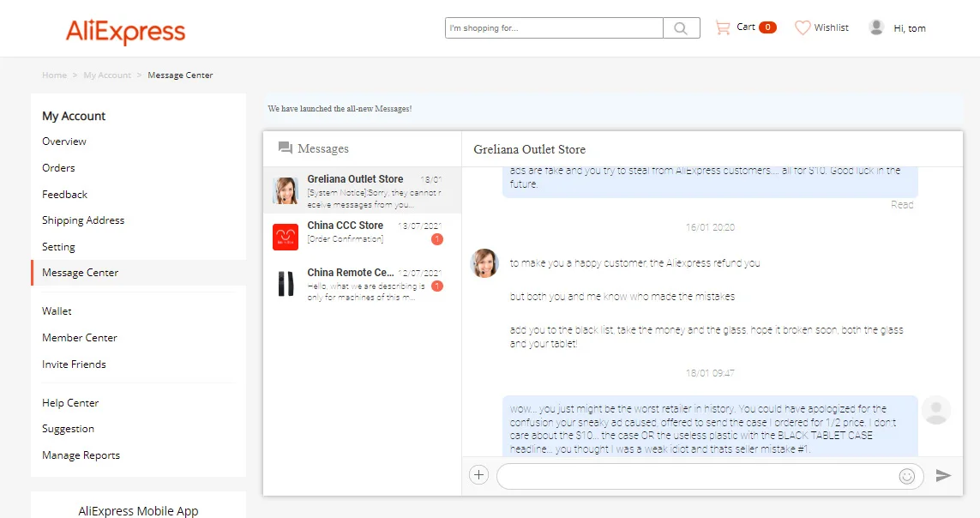Open China Remote Ce... conversation
Screen dimensions: 980x518
363,284
